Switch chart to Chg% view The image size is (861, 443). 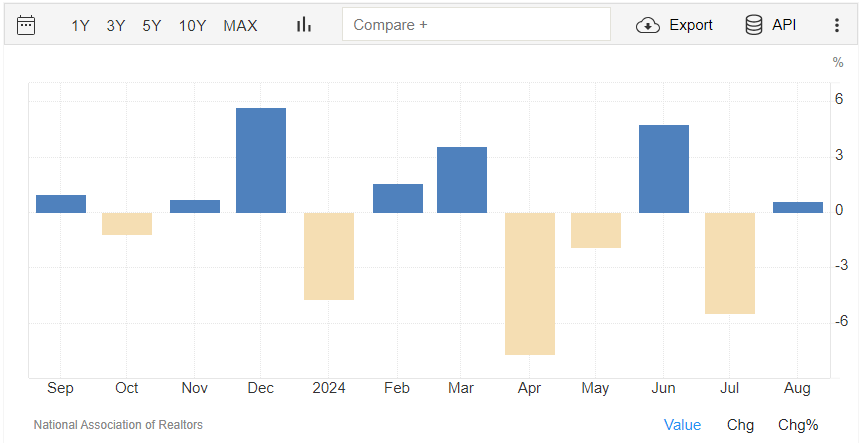798,425
